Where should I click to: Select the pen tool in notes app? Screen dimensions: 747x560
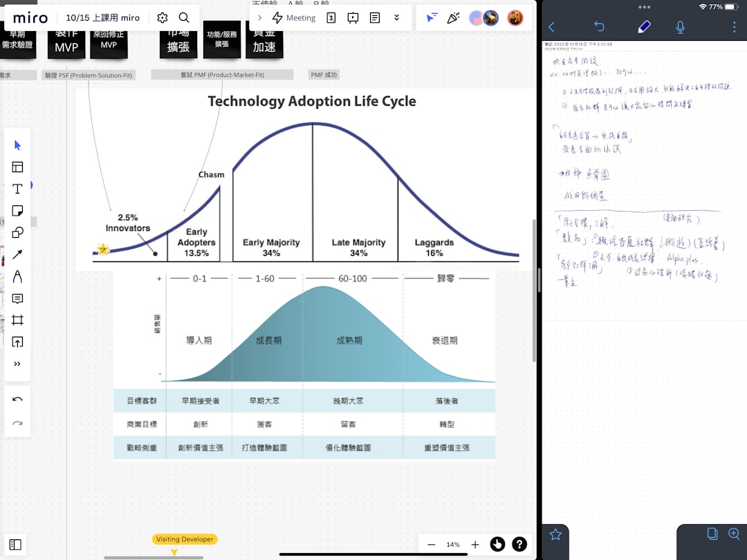point(644,27)
